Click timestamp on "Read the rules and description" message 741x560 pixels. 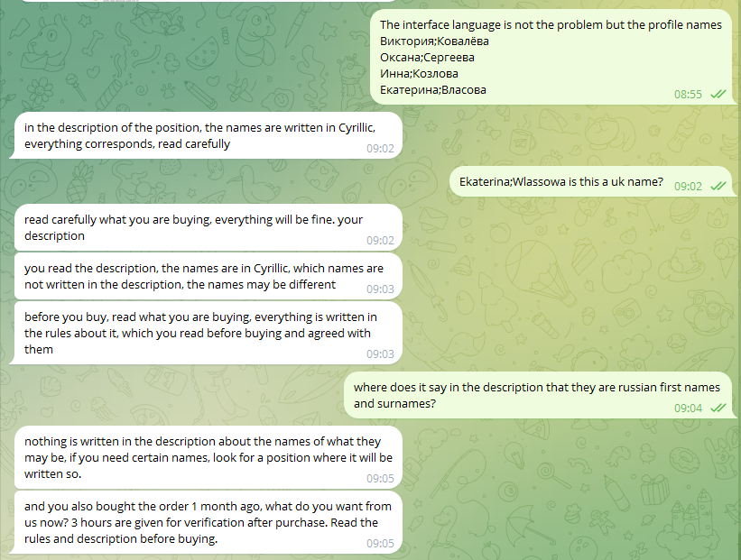(380, 544)
